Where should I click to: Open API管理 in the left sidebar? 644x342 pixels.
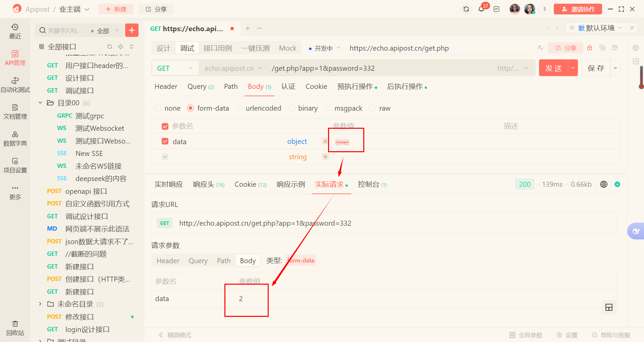click(x=15, y=58)
